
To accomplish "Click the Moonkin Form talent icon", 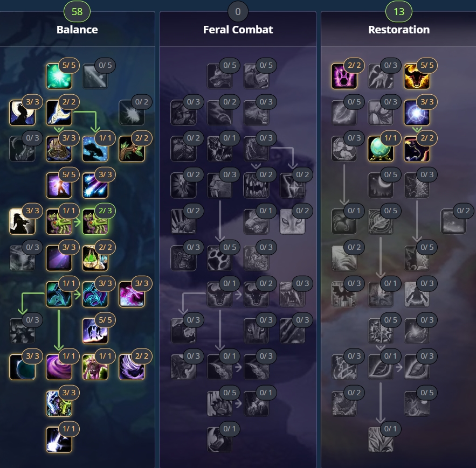I will coord(59,294).
